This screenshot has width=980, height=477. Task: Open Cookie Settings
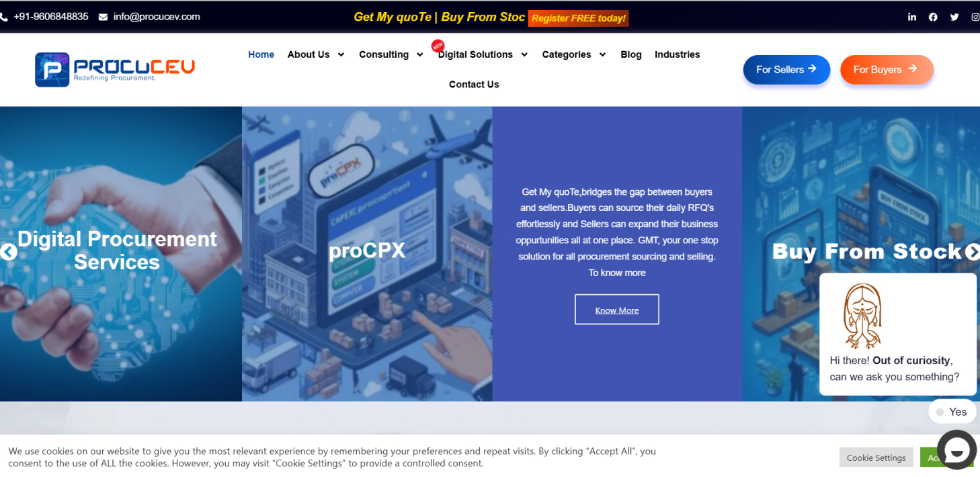point(876,458)
